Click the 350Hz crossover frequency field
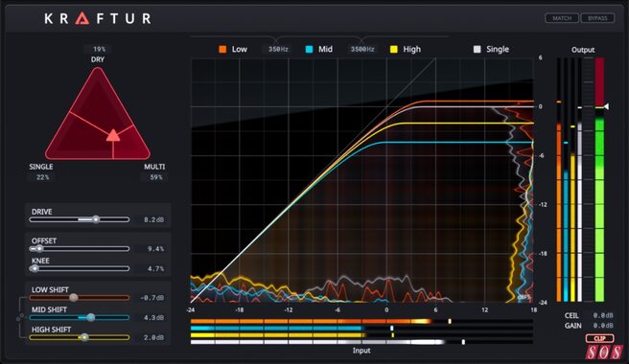Image resolution: width=629 pixels, height=364 pixels. pos(278,49)
